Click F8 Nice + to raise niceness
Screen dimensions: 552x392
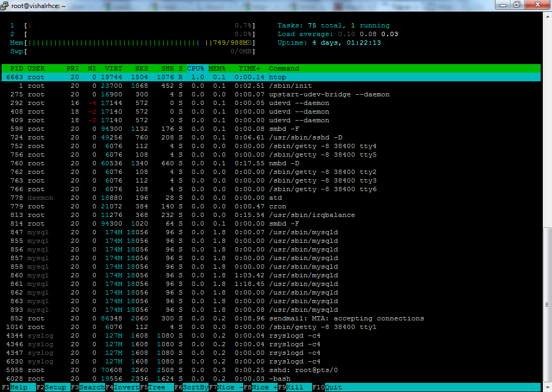[x=260, y=387]
